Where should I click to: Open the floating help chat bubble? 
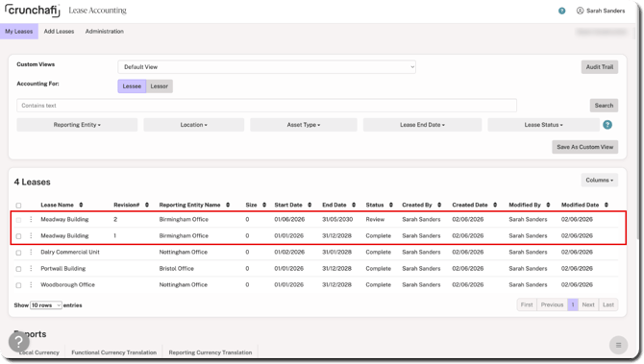click(19, 341)
